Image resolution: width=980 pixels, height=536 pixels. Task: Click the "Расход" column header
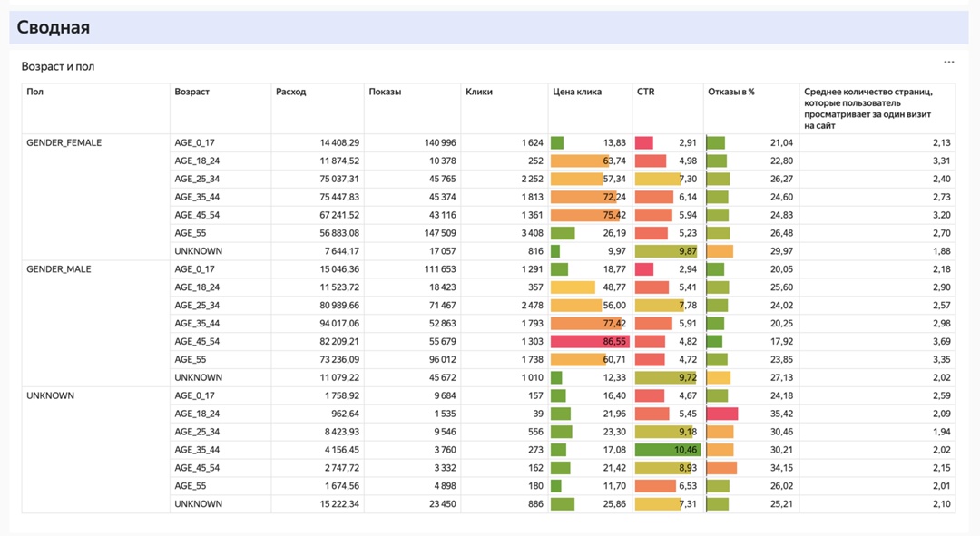[x=291, y=92]
